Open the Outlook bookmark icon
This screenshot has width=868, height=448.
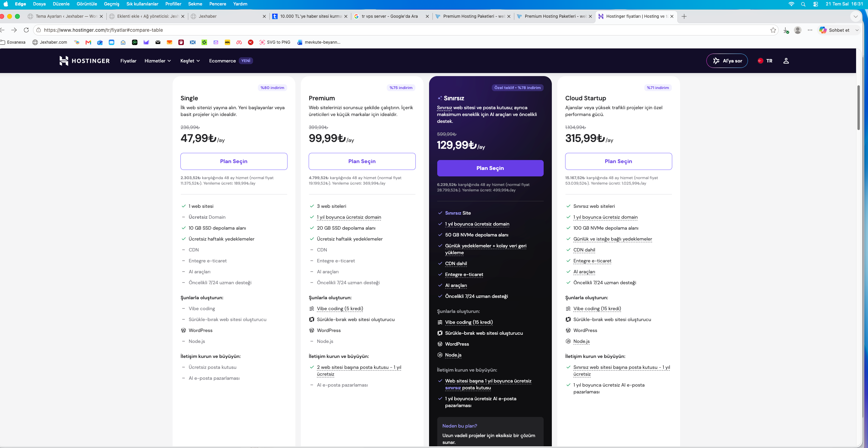pyautogui.click(x=100, y=42)
